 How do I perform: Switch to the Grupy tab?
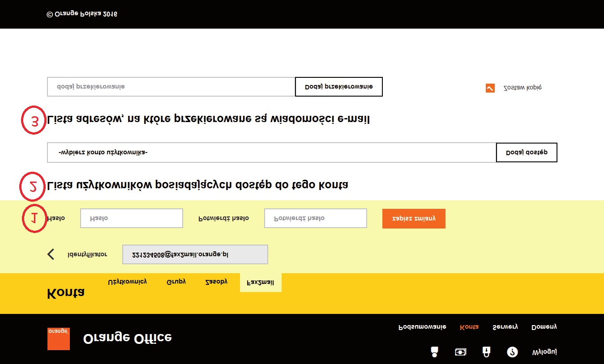click(176, 282)
